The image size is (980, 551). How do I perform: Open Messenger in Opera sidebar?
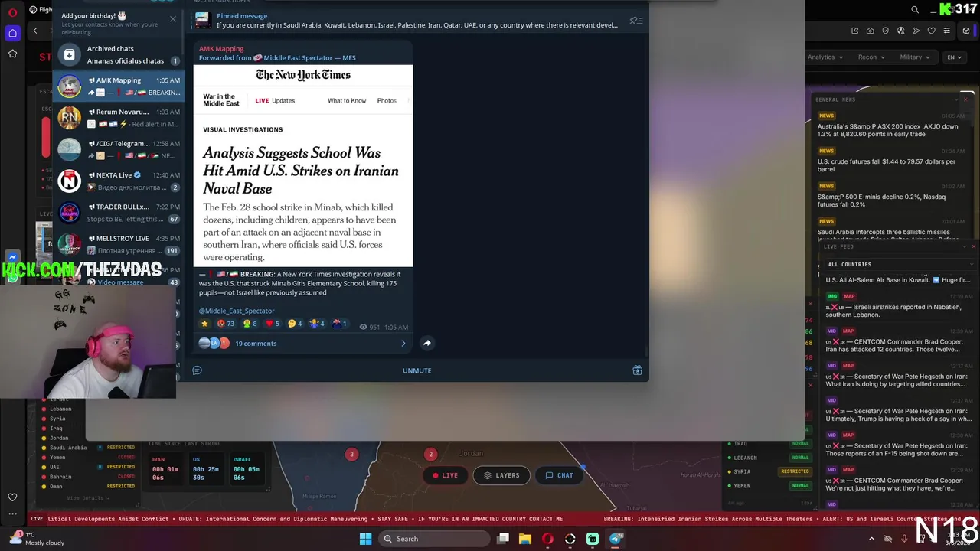(12, 259)
